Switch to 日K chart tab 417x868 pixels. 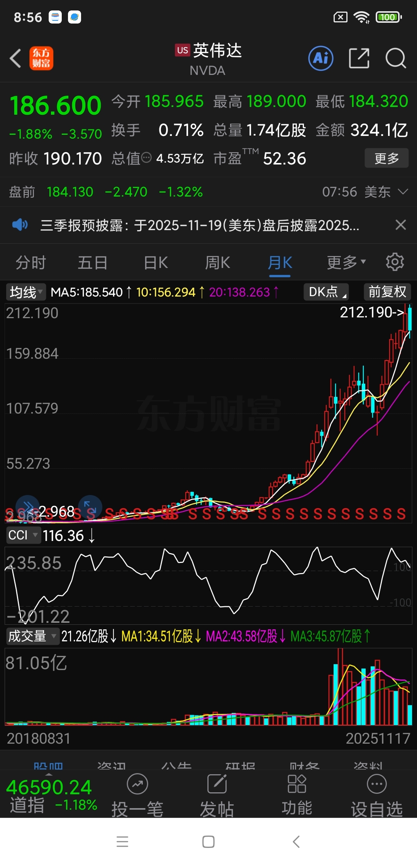156,263
